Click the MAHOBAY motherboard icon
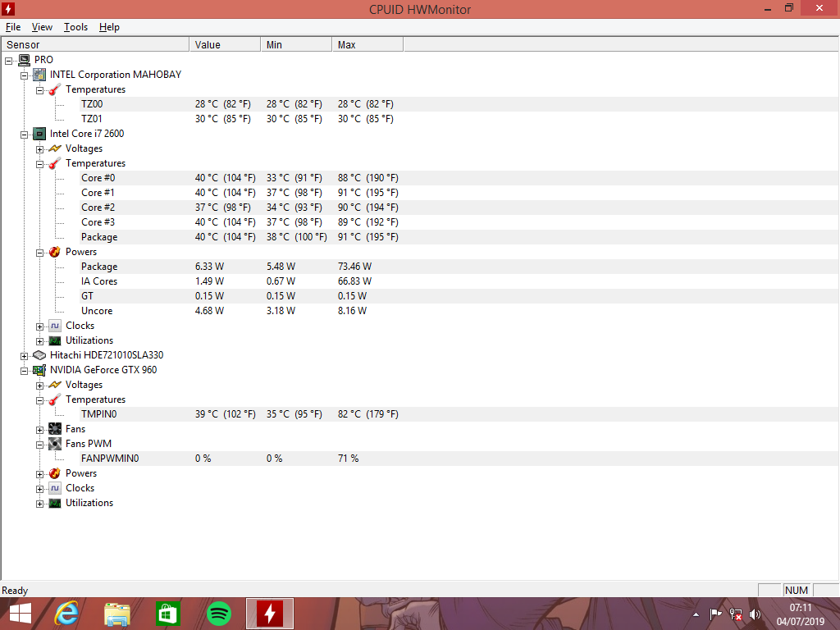 click(39, 75)
